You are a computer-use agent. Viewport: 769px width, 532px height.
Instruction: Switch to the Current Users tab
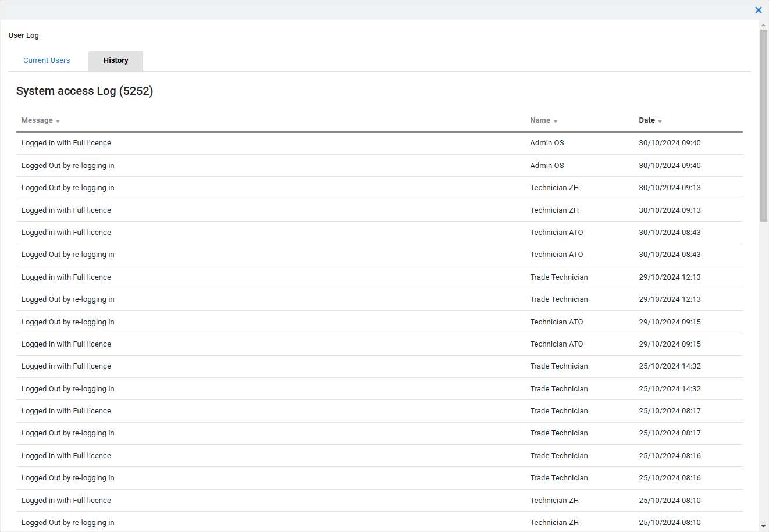(x=47, y=60)
